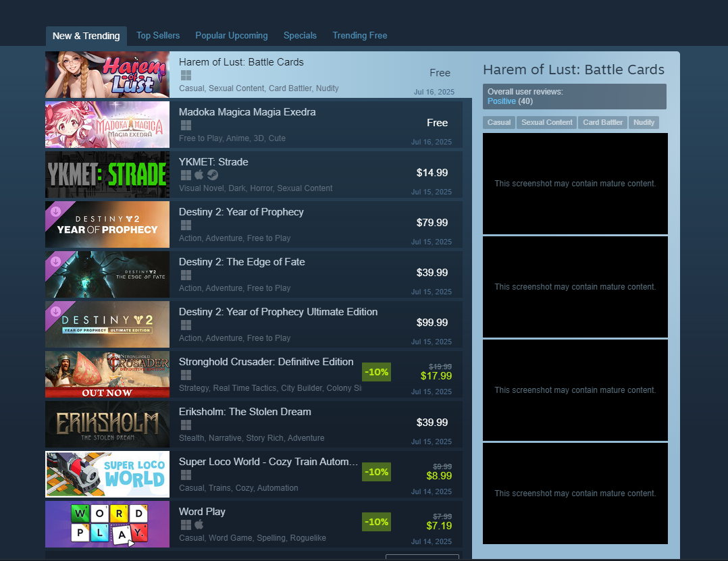This screenshot has height=561, width=728.
Task: Click the $17.99 discounted price of Stronghold Crusader
Action: [x=436, y=376]
